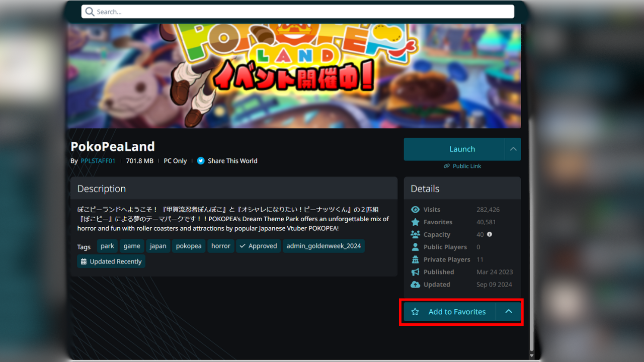Select the pokopea tag
The width and height of the screenshot is (644, 362).
(189, 246)
